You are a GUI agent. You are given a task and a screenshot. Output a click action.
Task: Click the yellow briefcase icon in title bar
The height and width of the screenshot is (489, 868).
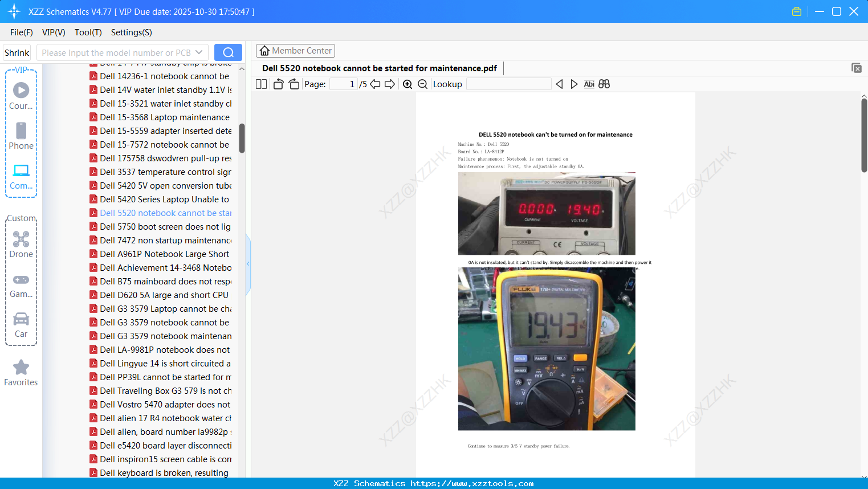pyautogui.click(x=797, y=11)
